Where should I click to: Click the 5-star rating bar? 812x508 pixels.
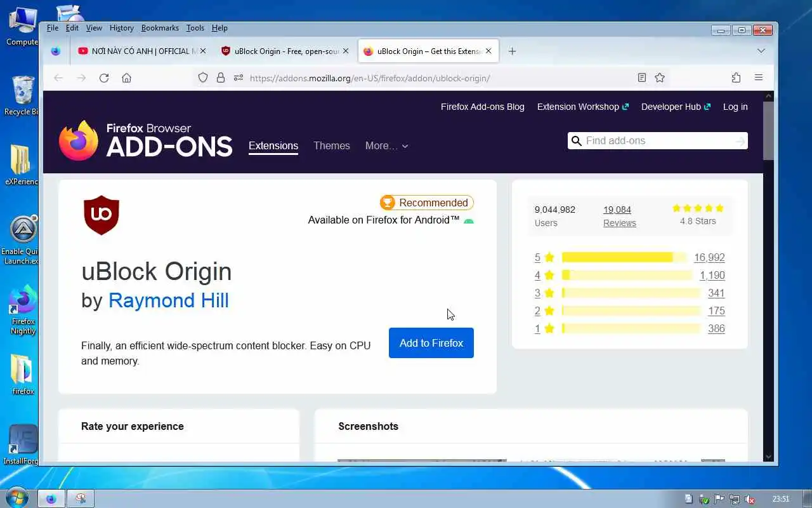(x=624, y=257)
